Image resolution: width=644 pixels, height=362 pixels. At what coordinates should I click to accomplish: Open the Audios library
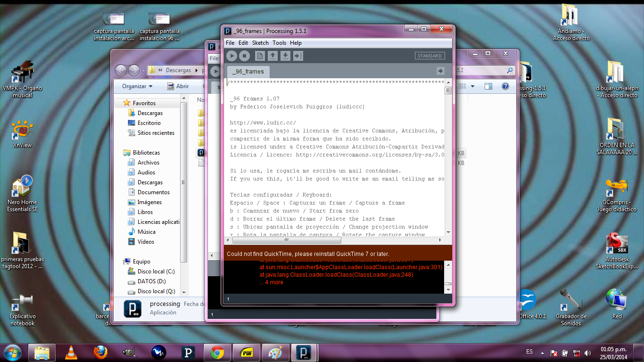coord(146,173)
